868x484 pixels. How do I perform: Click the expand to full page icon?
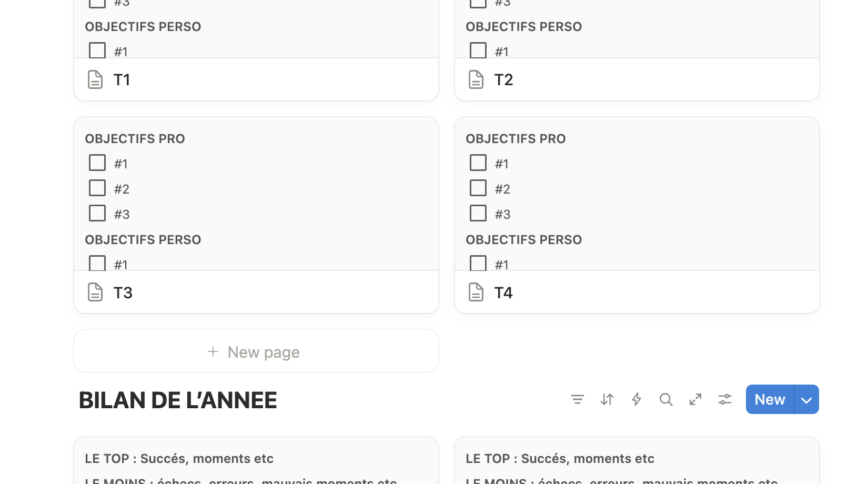(695, 400)
